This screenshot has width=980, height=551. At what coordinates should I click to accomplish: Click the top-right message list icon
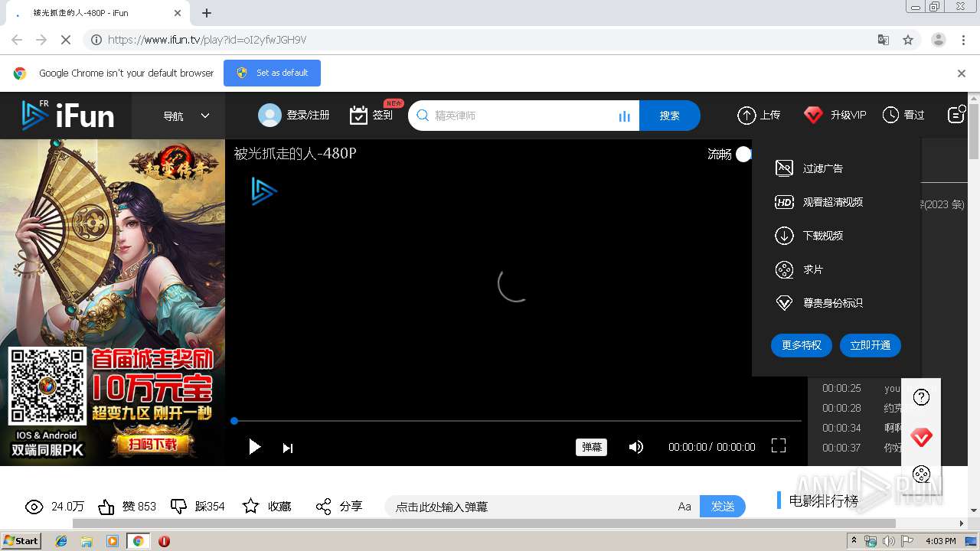point(956,115)
